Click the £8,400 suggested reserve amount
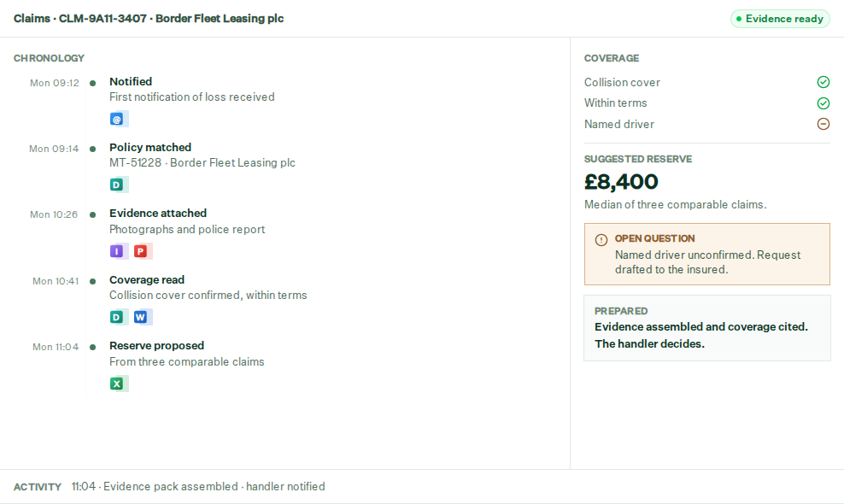 621,182
